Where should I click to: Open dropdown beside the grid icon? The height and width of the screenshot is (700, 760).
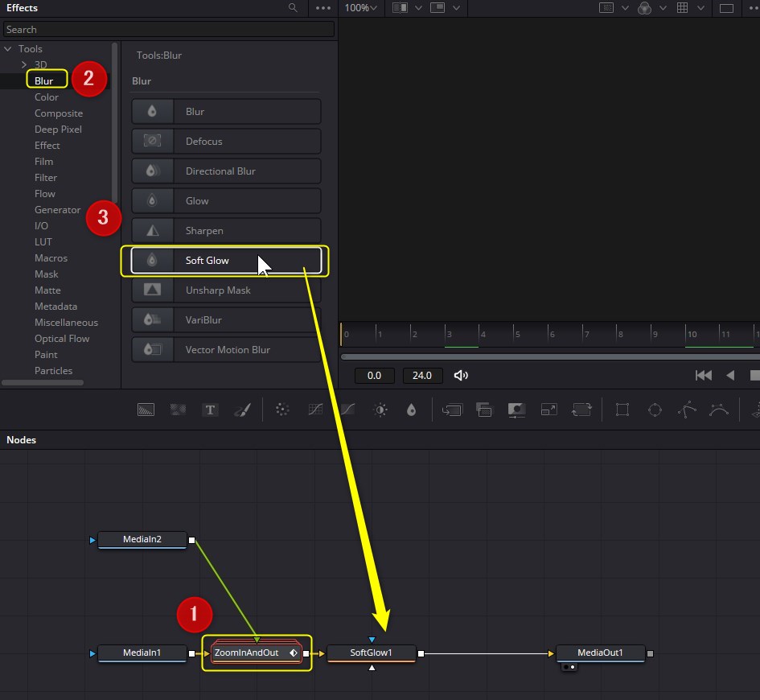[700, 8]
